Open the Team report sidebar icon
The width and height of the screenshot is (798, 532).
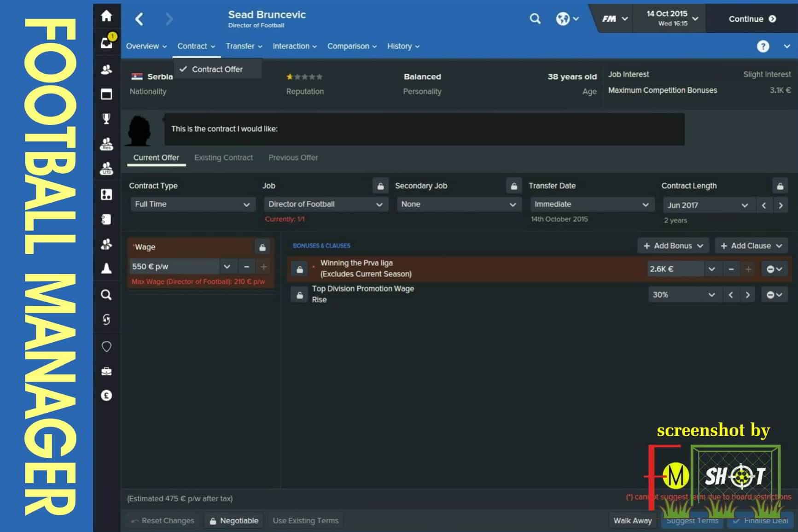pyautogui.click(x=106, y=219)
